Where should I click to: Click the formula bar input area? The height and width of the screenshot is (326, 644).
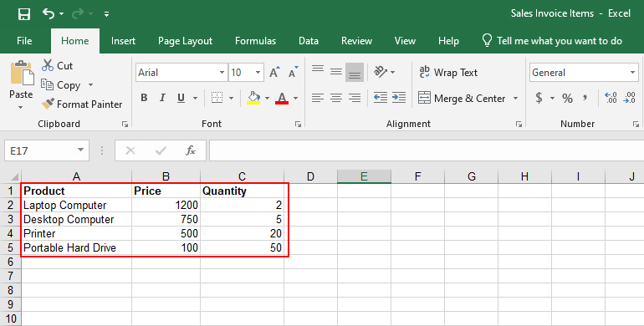[x=427, y=150]
